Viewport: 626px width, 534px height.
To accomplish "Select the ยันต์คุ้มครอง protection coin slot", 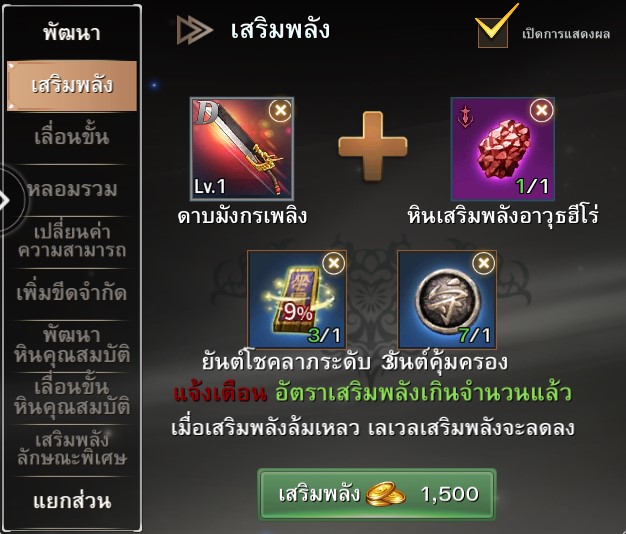I will [447, 299].
